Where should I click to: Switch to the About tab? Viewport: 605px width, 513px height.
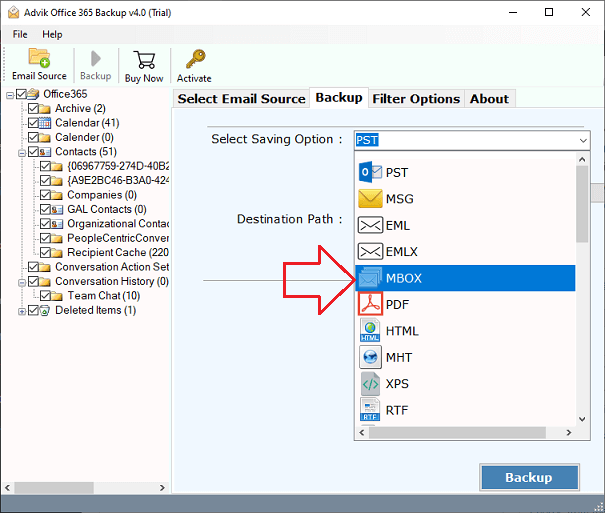[489, 99]
